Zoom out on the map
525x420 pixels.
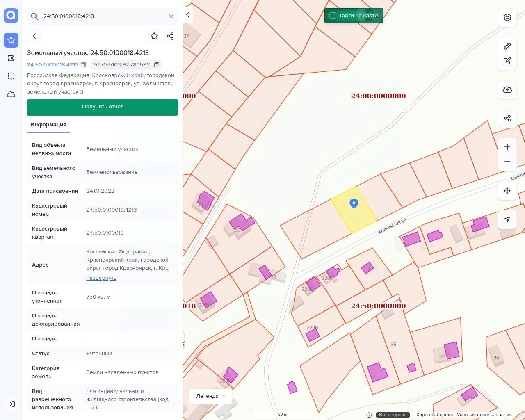click(x=507, y=162)
